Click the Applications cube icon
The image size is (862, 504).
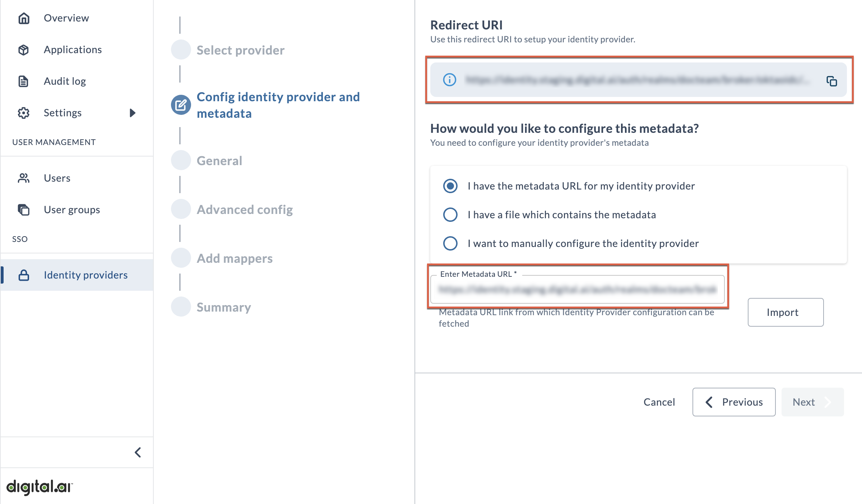pos(24,50)
